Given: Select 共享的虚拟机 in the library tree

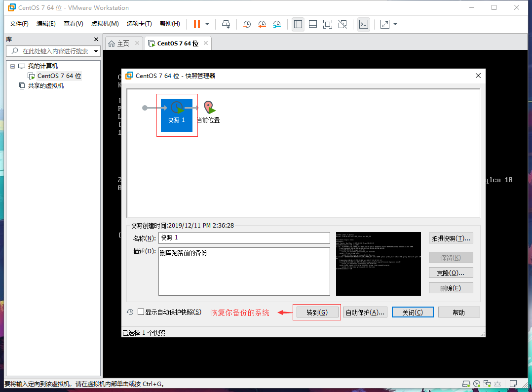Looking at the screenshot, I should tap(46, 86).
